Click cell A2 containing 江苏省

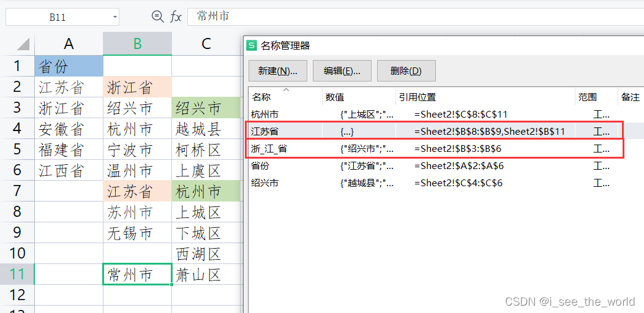pos(69,86)
